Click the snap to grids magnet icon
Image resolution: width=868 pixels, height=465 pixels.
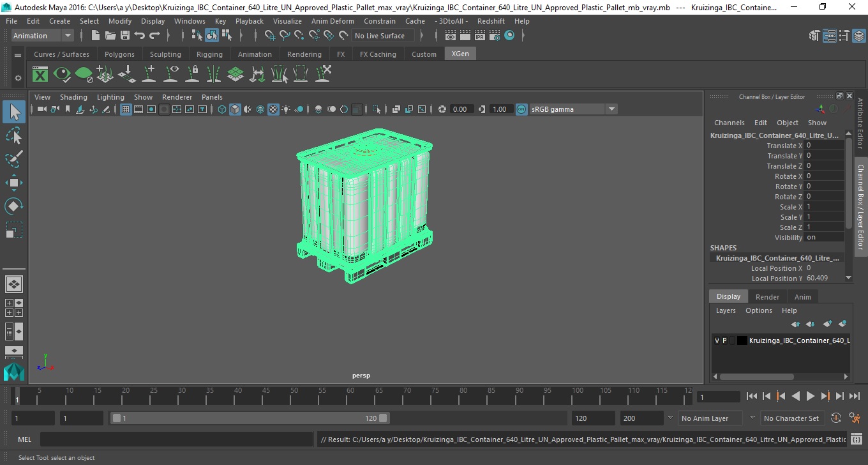[270, 36]
